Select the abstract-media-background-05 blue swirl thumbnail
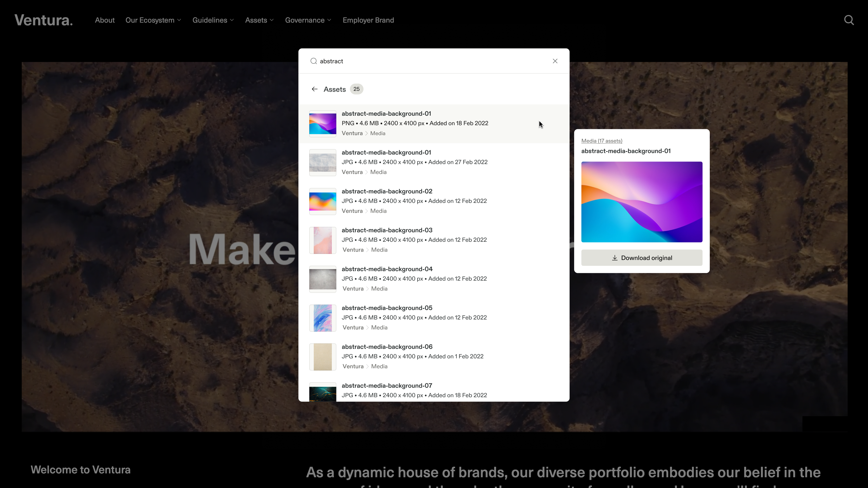Image resolution: width=868 pixels, height=488 pixels. [x=323, y=318]
